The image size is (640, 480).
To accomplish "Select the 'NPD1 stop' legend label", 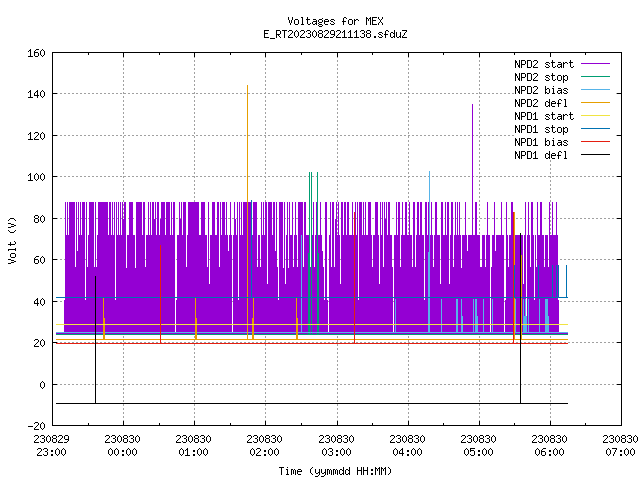I will pyautogui.click(x=541, y=129).
